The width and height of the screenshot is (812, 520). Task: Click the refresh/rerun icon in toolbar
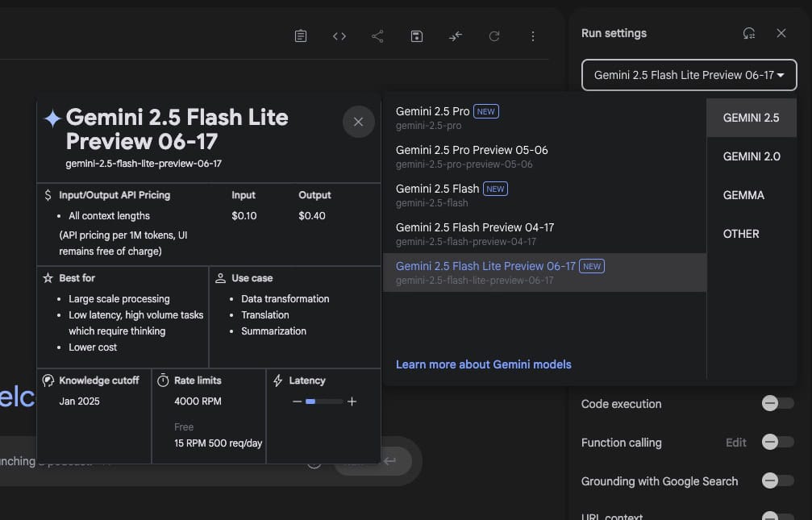click(x=494, y=36)
